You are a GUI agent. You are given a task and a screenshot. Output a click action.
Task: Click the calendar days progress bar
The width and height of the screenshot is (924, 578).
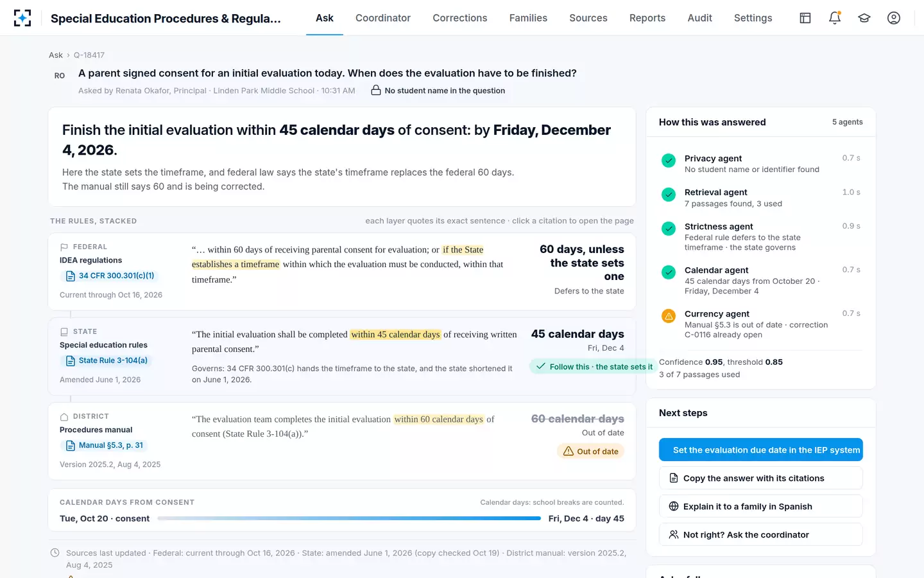(x=349, y=518)
